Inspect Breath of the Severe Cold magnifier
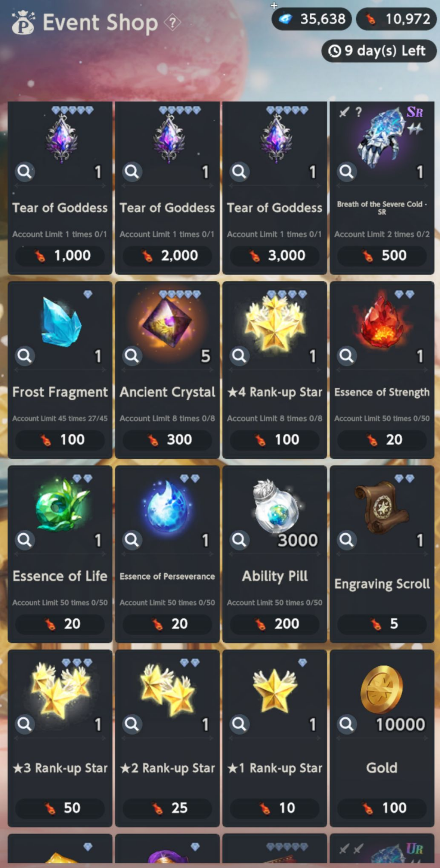Viewport: 440px width, 868px height. [346, 171]
